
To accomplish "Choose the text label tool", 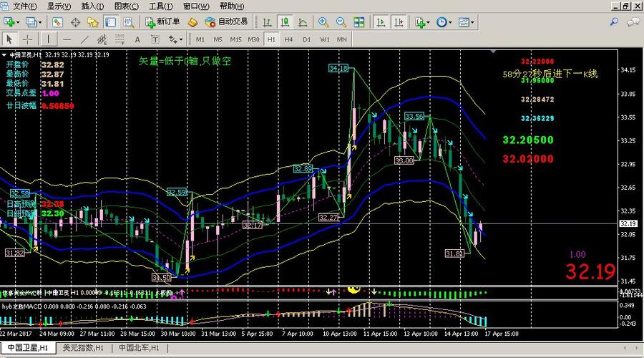I will point(136,39).
